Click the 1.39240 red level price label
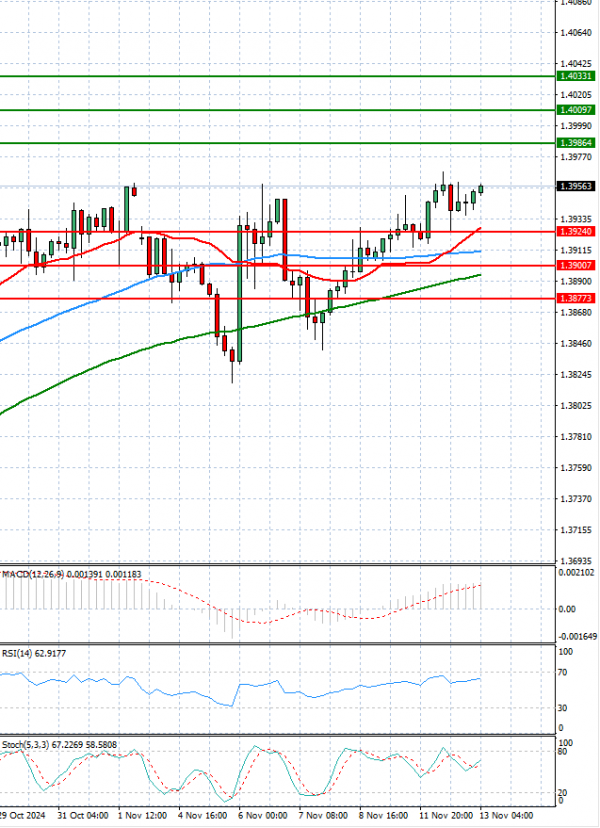Screen dimensions: 600x828 [x=576, y=232]
